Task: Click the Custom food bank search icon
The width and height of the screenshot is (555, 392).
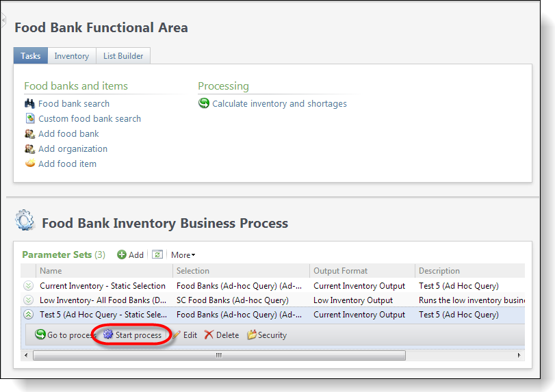Action: 29,118
